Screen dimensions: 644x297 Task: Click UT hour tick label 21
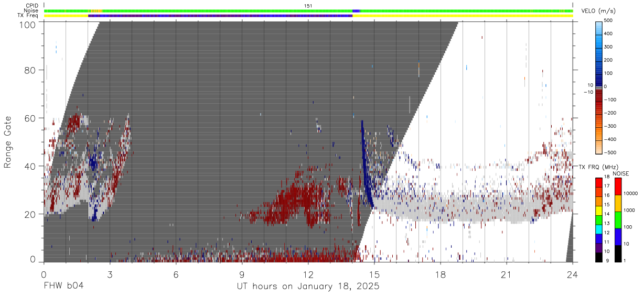pyautogui.click(x=507, y=274)
